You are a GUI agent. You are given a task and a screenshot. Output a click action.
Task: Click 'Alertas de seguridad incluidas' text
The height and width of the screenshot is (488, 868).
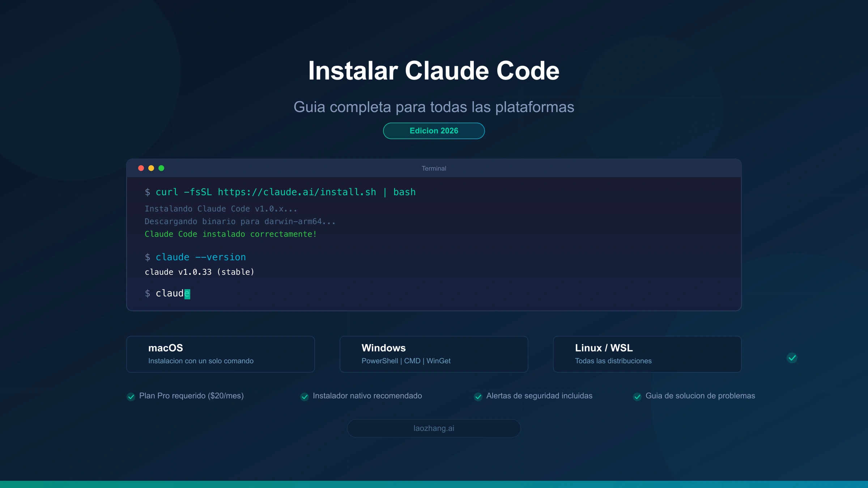pyautogui.click(x=539, y=396)
